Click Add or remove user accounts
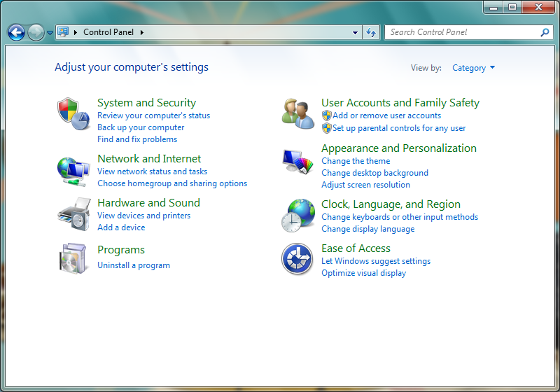Screen dimensions: 560x392 pos(387,115)
